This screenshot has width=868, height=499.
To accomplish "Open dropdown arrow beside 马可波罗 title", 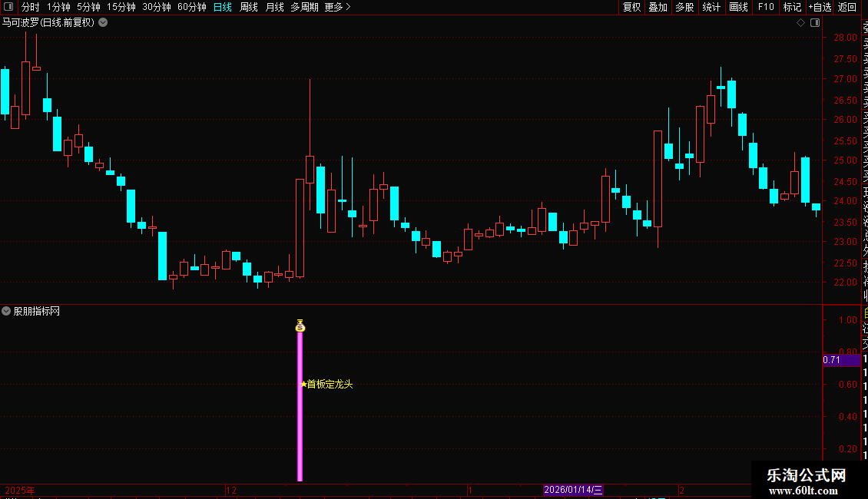I will [103, 23].
